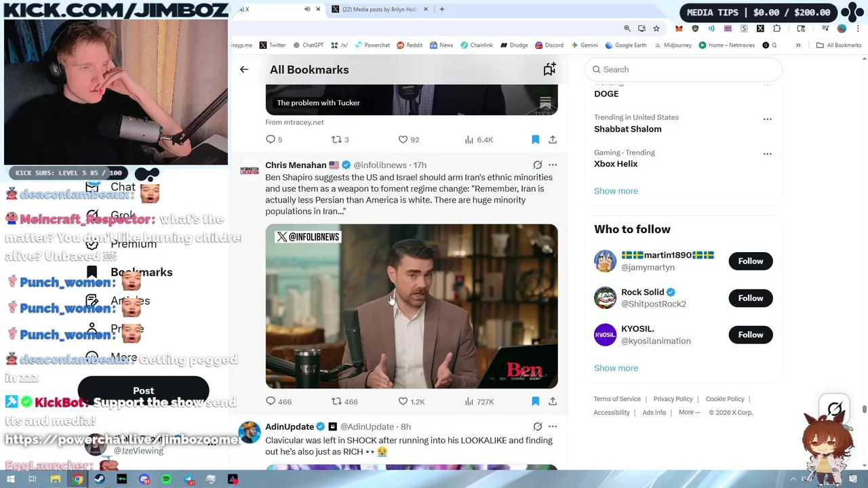868x488 pixels.
Task: View analytics showing 727K views
Action: [x=479, y=401]
